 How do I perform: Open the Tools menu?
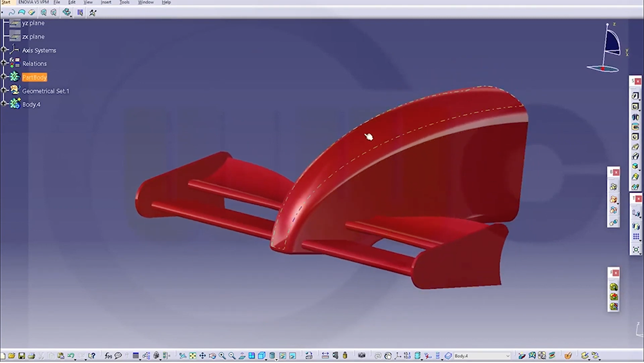[124, 3]
